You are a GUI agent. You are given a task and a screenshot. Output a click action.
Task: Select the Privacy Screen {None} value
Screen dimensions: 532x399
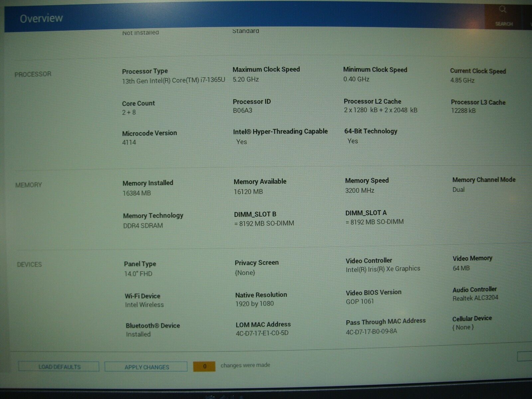click(245, 273)
